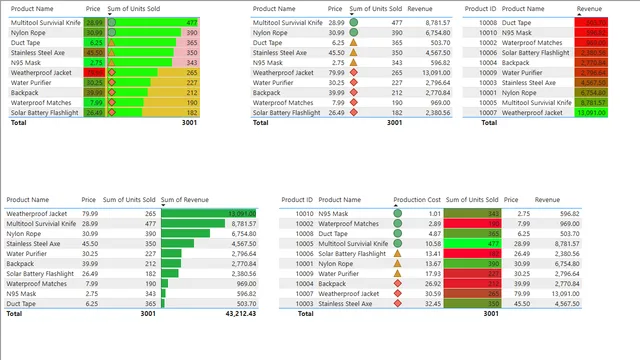Click the green revenue bar in the Multitool Survival Knife row of bottom-left table
640x360 pixels.
click(193, 224)
